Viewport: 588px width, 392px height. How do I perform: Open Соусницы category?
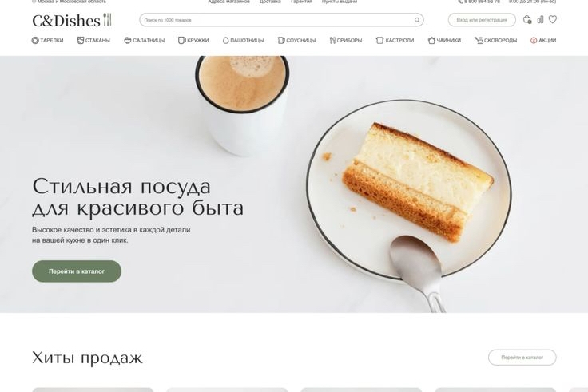[x=296, y=40]
